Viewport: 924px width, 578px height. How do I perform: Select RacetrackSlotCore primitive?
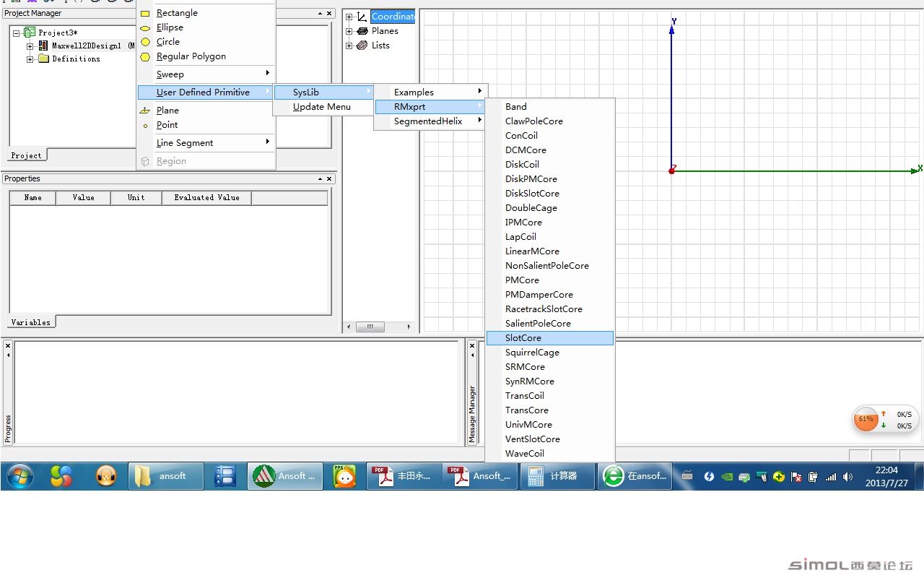point(550,309)
